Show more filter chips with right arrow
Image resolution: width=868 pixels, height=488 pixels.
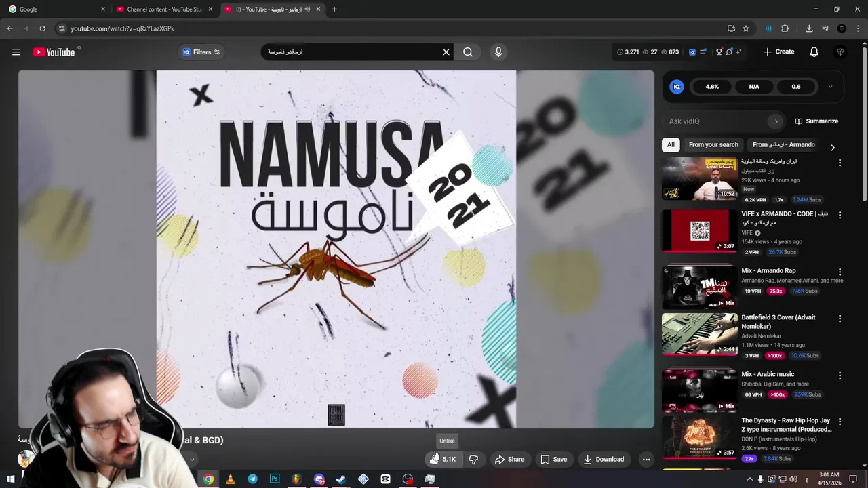point(833,147)
